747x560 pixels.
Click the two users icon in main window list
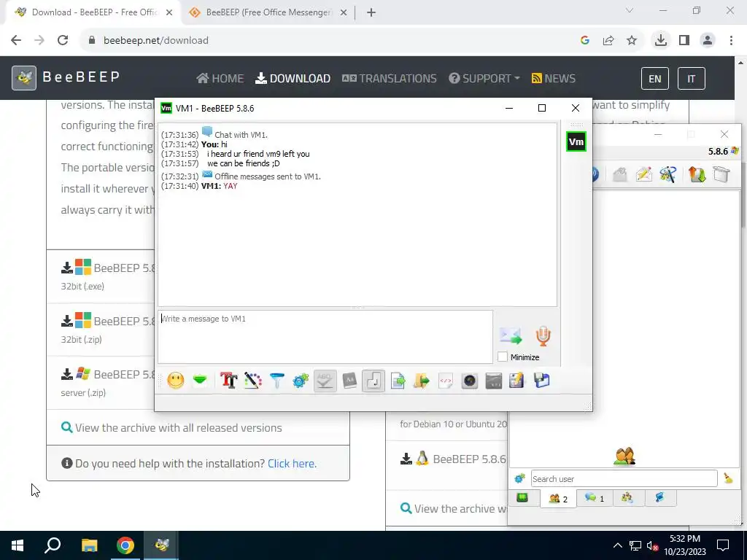(x=624, y=456)
